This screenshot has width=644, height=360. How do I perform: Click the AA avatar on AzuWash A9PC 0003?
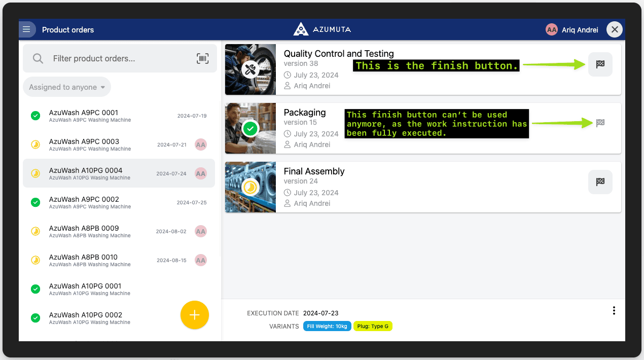pyautogui.click(x=201, y=145)
